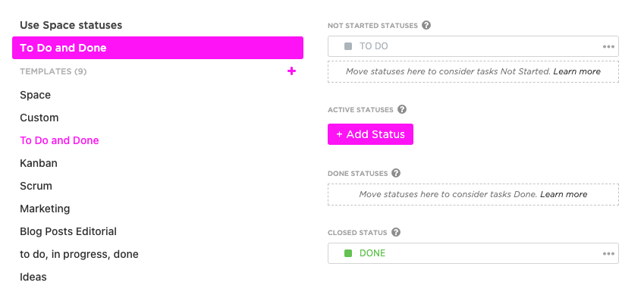Image resolution: width=644 pixels, height=295 pixels.
Task: Open help icon next to Not Started Statuses
Action: coord(426,26)
